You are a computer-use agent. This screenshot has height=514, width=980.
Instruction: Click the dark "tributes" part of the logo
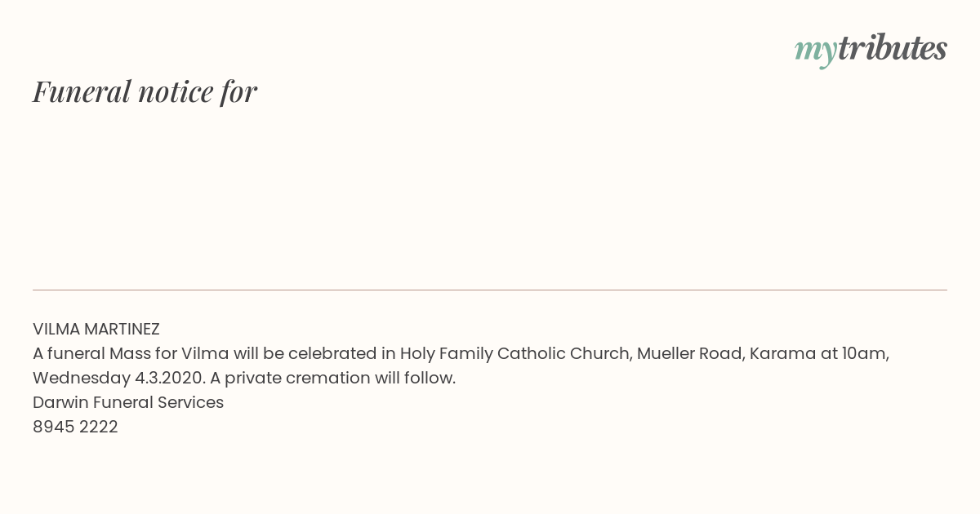(x=892, y=48)
